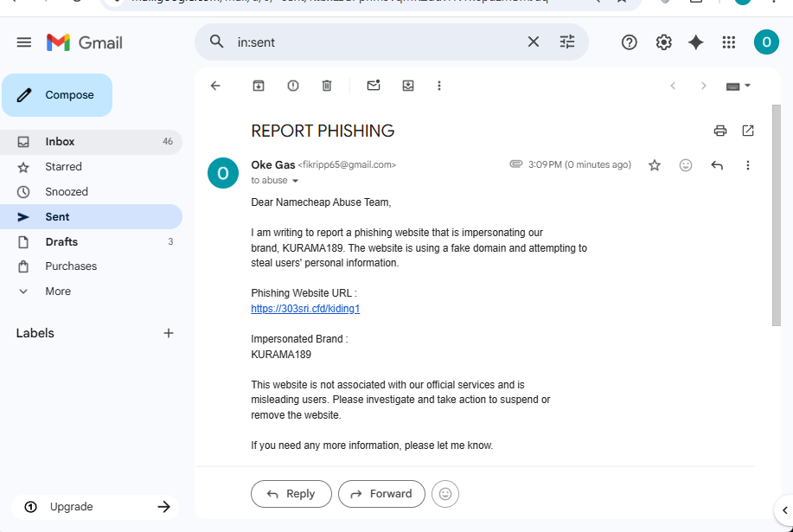Open the input tools keyboard dropdown
Image resolution: width=793 pixels, height=532 pixels.
738,86
